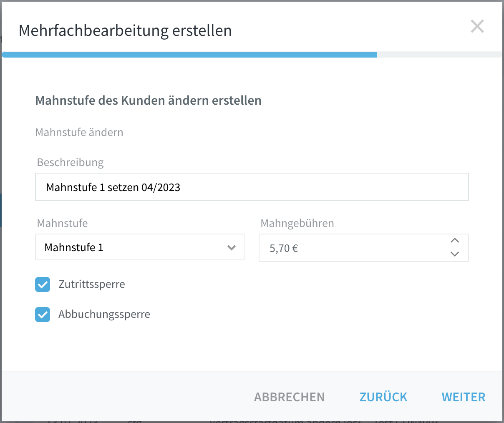Proceed with the WEITER button
The image size is (504, 423).
click(x=464, y=397)
